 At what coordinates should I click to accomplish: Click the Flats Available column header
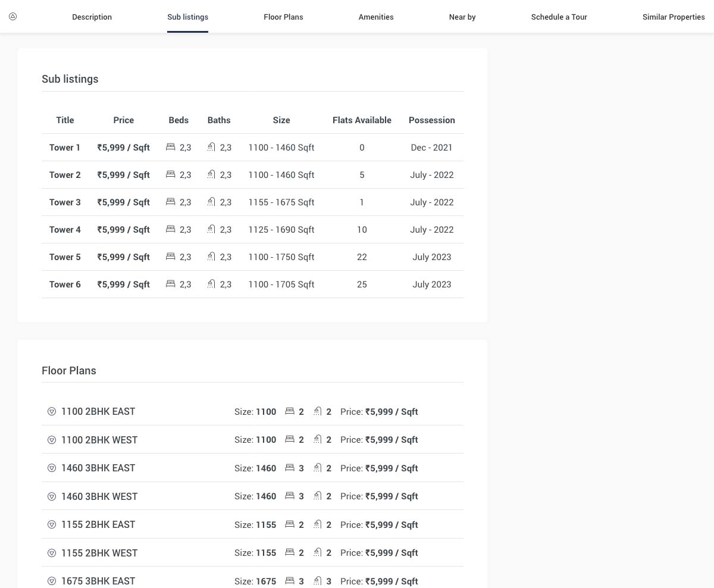[x=362, y=120]
